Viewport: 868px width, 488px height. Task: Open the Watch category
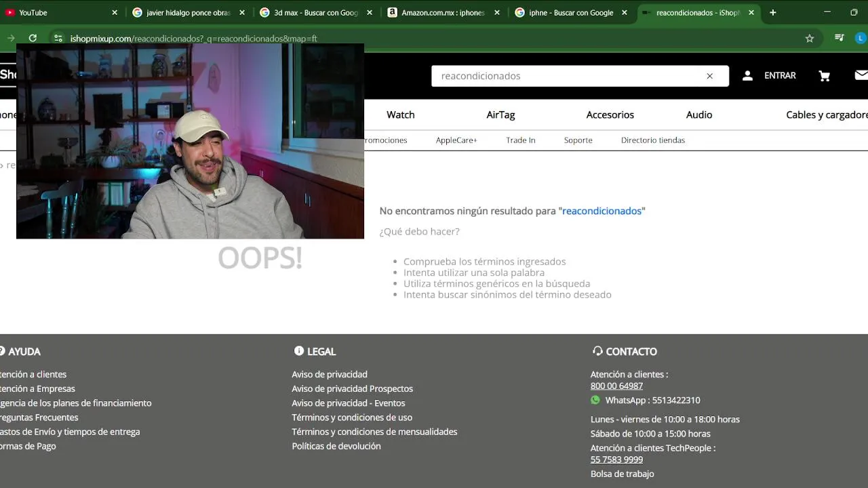(401, 115)
